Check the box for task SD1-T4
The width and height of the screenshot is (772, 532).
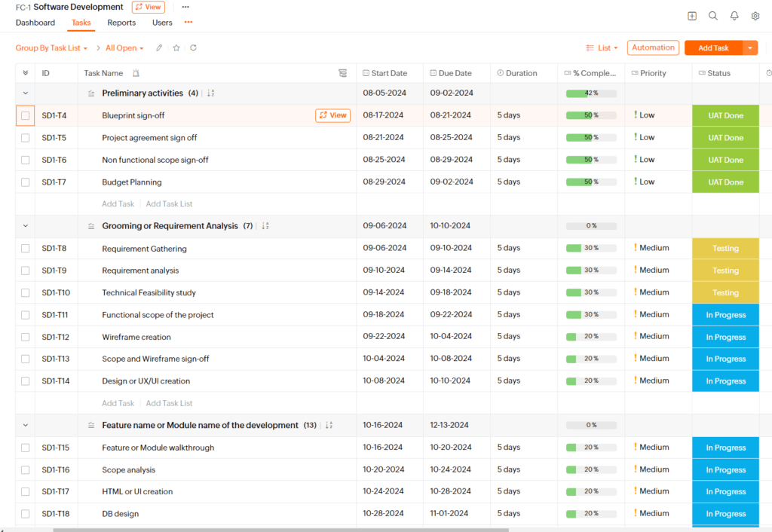point(26,116)
